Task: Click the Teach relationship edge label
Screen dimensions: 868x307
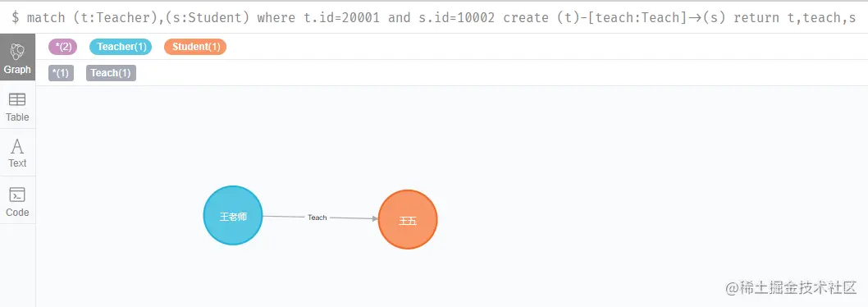Action: click(318, 218)
